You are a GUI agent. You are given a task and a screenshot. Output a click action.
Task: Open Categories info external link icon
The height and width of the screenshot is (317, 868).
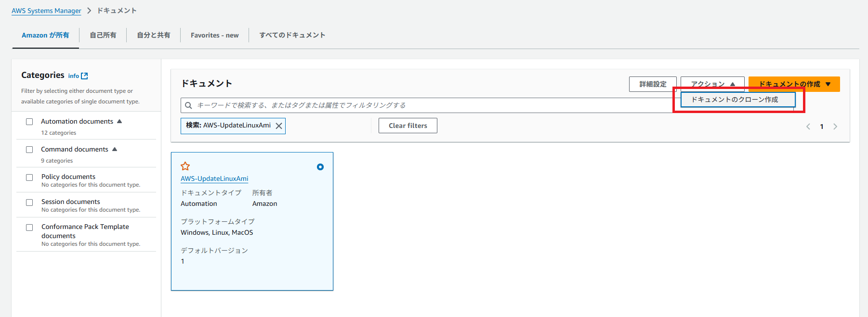click(x=85, y=76)
